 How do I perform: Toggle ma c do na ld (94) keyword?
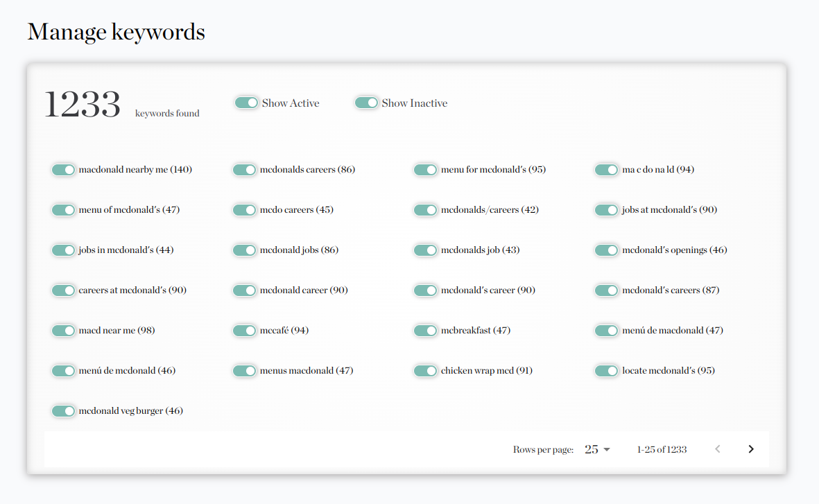[x=606, y=170]
